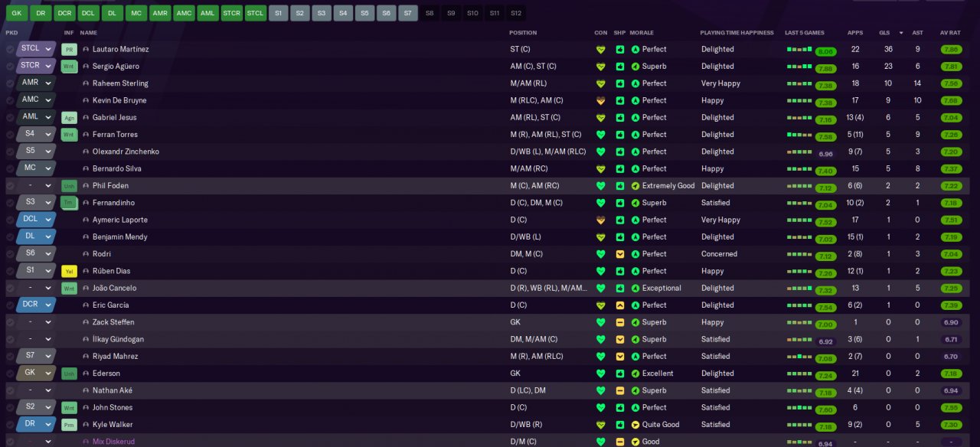Screen dimensions: 980x447
Task: Sort the table by the POSITION column header
Action: [524, 33]
